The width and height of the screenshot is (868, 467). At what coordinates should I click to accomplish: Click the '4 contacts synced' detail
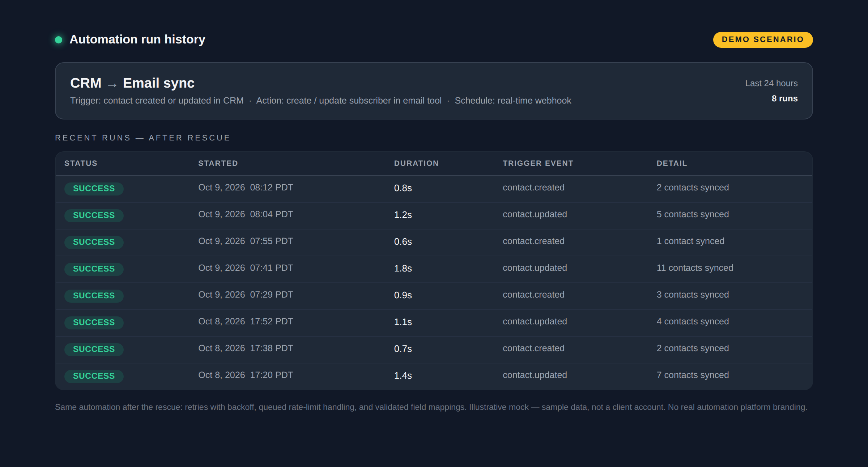[x=693, y=321]
